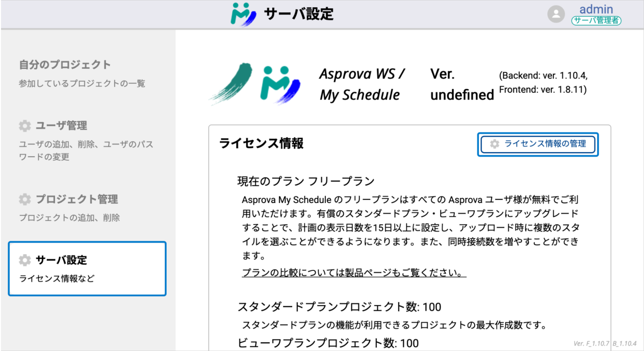This screenshot has height=351, width=644.
Task: Click the Backend ver. 1.10.4 text
Action: point(543,76)
